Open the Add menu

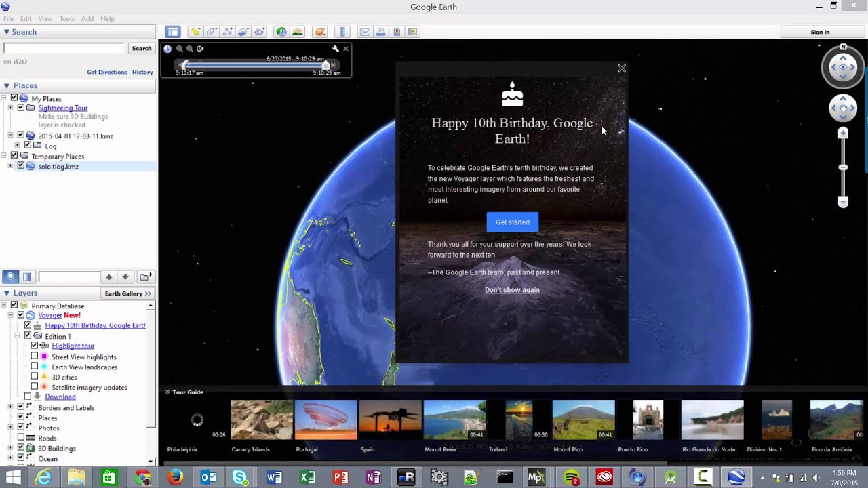click(87, 18)
